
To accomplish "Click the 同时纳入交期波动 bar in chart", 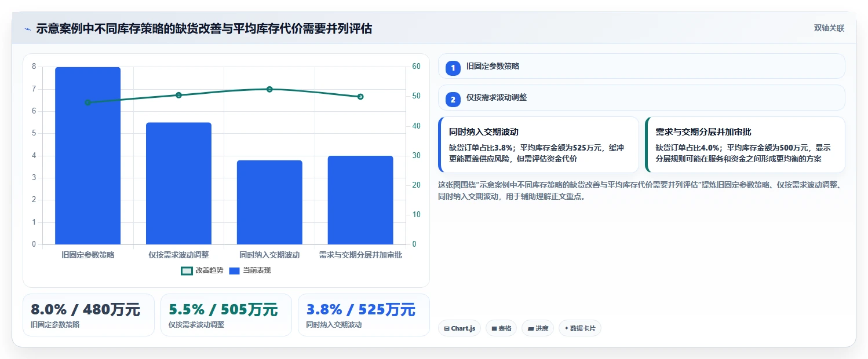I will (x=269, y=202).
